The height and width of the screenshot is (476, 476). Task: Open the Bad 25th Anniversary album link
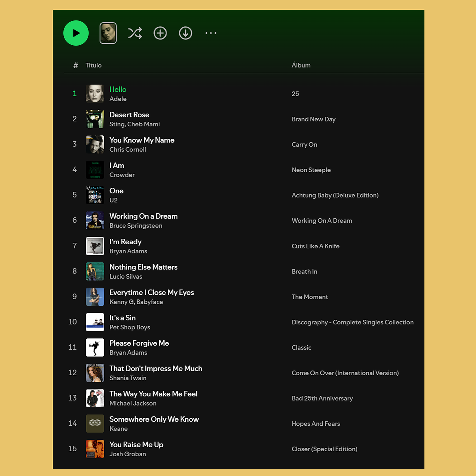322,398
